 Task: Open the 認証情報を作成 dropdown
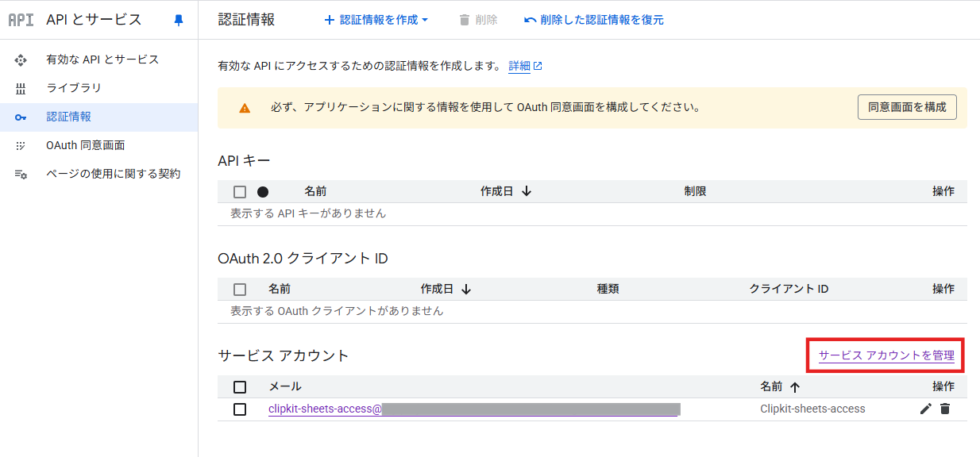pos(376,20)
